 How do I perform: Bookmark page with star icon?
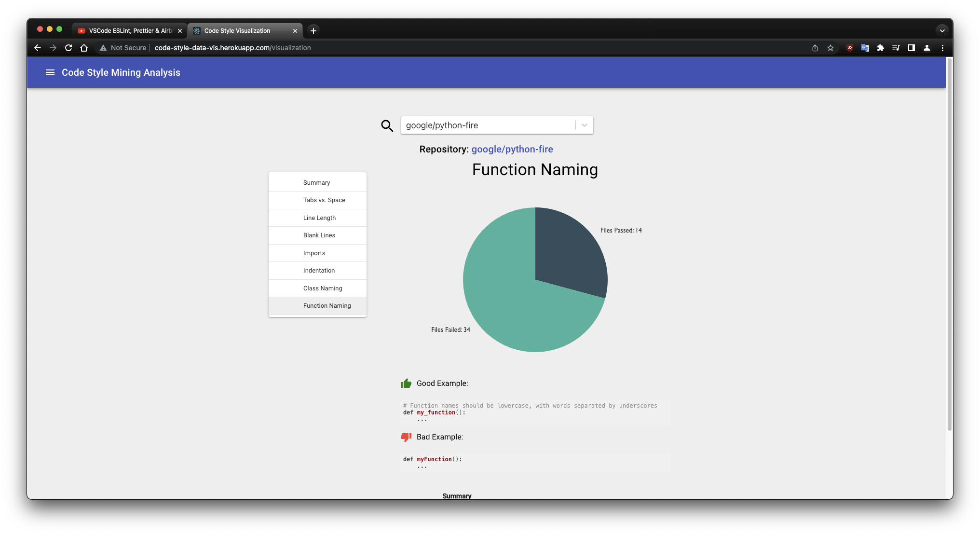click(830, 48)
